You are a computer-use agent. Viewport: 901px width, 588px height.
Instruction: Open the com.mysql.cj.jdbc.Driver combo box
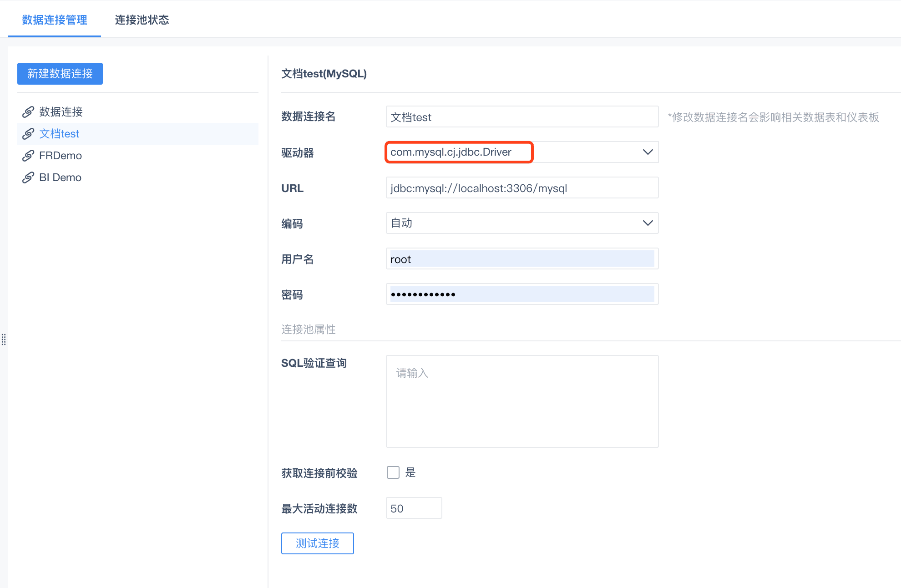point(459,152)
